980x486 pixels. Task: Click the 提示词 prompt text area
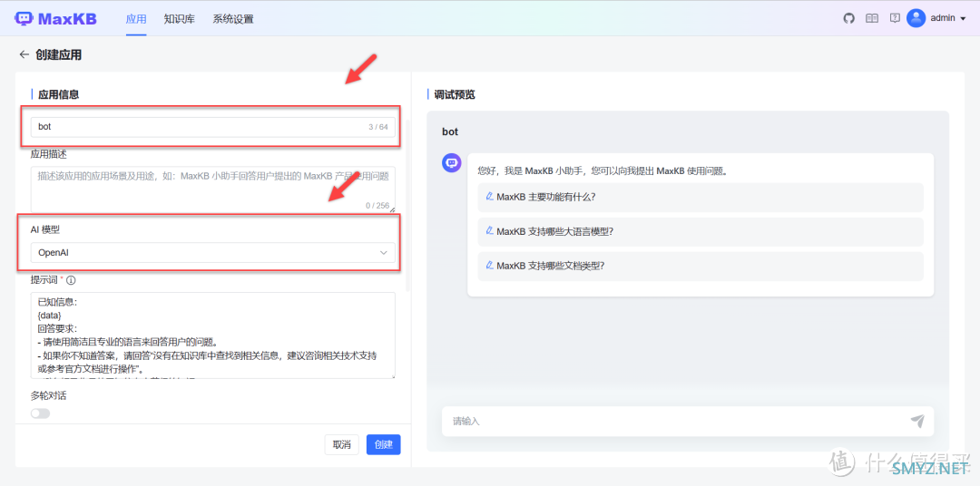[213, 335]
